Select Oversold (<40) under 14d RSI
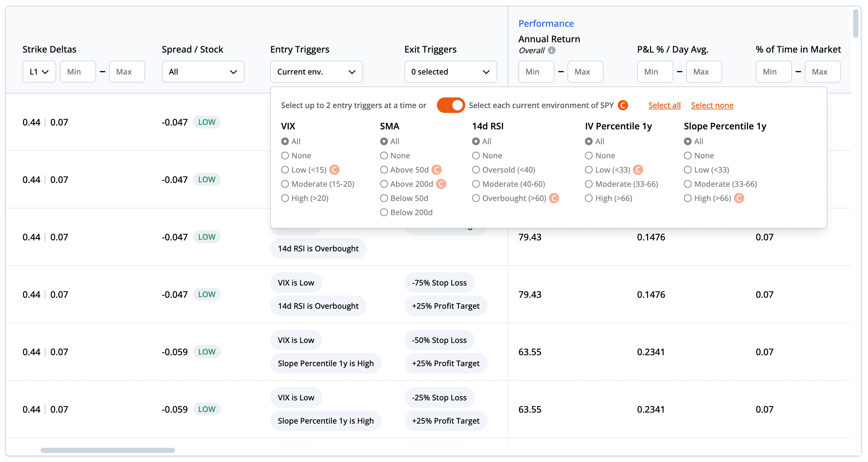This screenshot has height=462, width=868. point(476,170)
